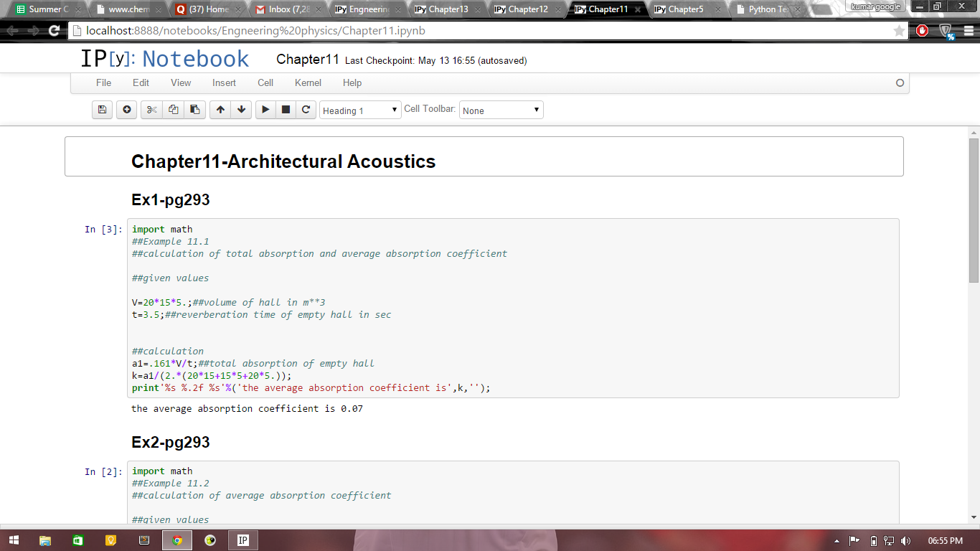This screenshot has height=551, width=980.
Task: Restart kernel with circular arrow icon
Action: pyautogui.click(x=306, y=110)
